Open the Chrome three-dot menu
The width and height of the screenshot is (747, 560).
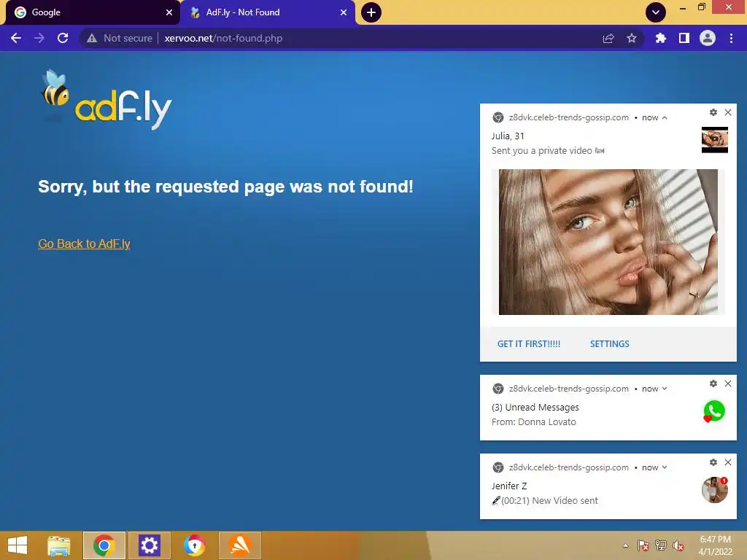point(731,38)
